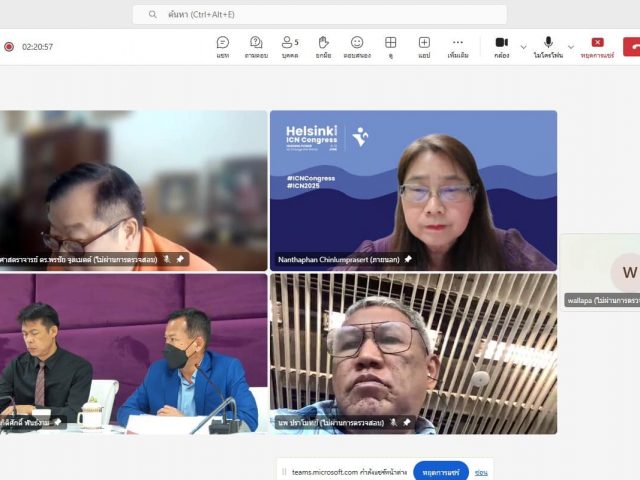Screen dimensions: 640x480
Task: Click pin icon on top-left professor tile
Action: pos(180,259)
